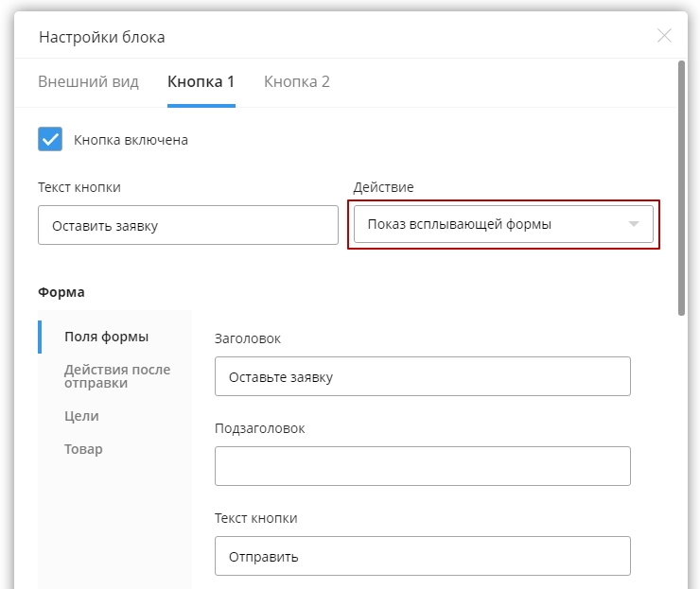The image size is (700, 589).
Task: Focus the empty Подзаголовок input field
Action: pyautogui.click(x=422, y=466)
